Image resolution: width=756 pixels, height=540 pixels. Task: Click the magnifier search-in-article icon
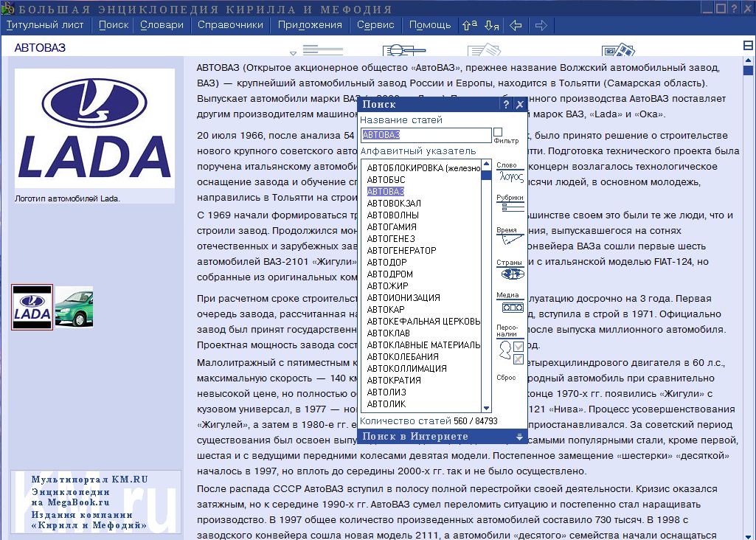[x=403, y=49]
